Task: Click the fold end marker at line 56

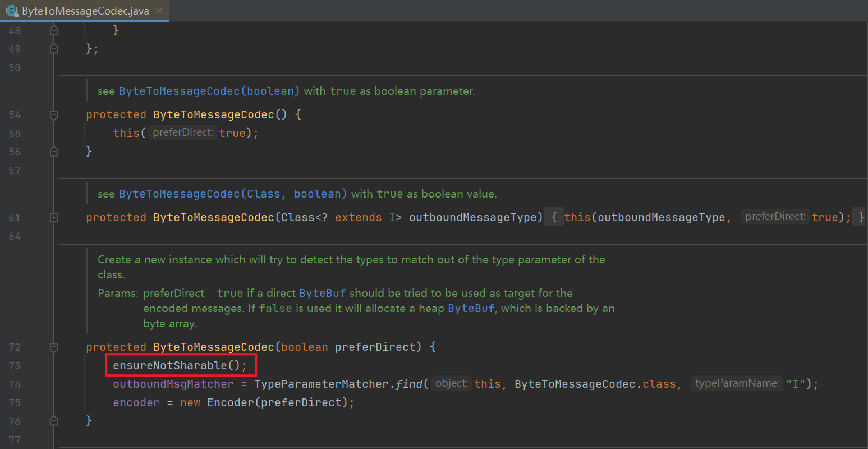Action: [x=54, y=152]
